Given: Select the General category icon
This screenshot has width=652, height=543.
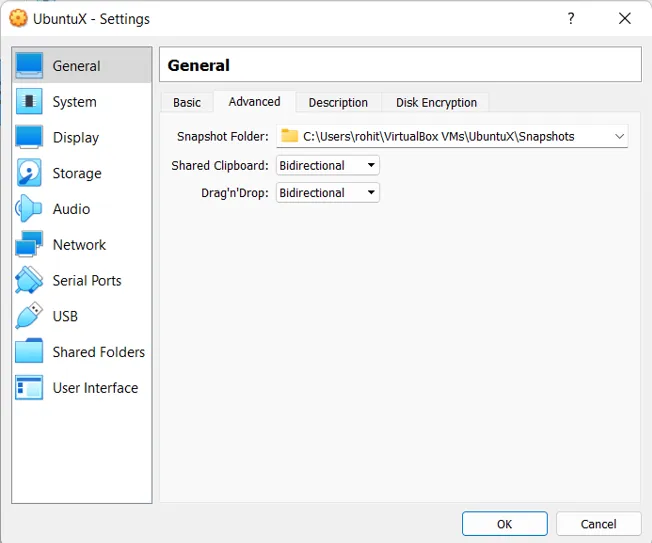Looking at the screenshot, I should click(x=29, y=65).
